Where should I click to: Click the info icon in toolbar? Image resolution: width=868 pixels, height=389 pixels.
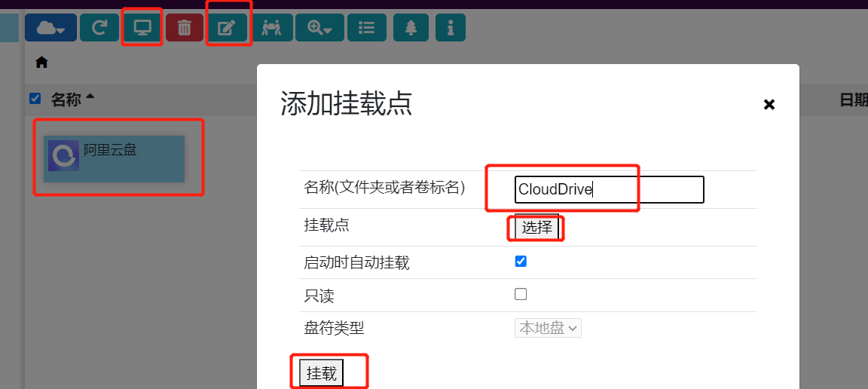click(451, 28)
